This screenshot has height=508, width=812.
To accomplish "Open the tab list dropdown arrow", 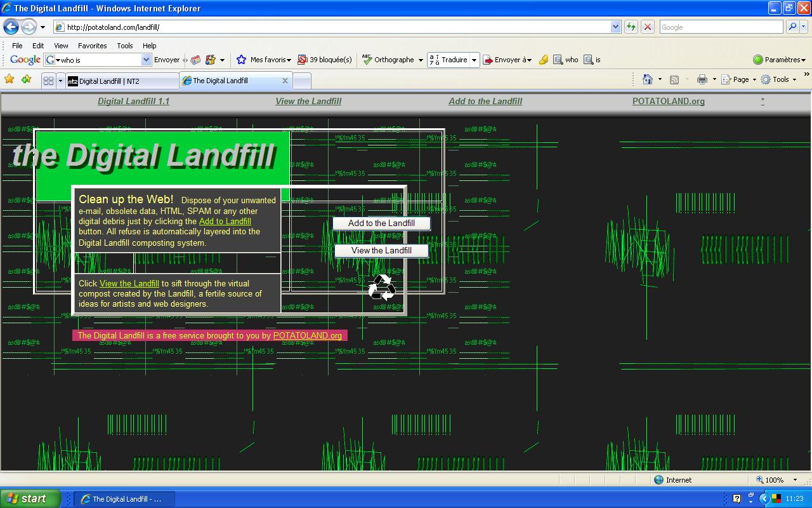I will [x=61, y=81].
